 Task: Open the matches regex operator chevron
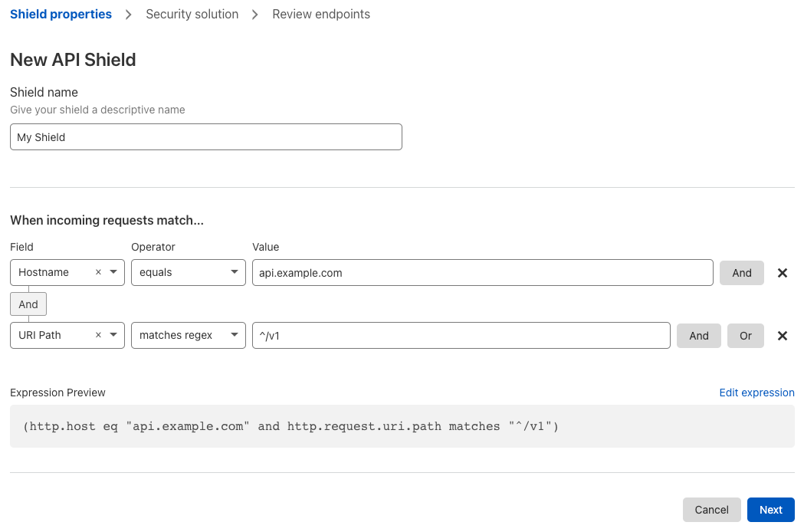pyautogui.click(x=234, y=335)
